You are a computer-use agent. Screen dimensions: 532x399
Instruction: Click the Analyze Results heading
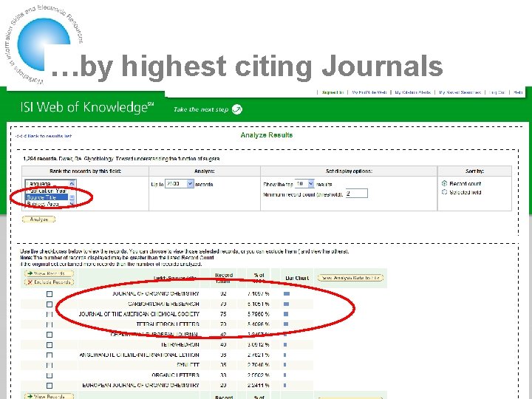click(266, 135)
